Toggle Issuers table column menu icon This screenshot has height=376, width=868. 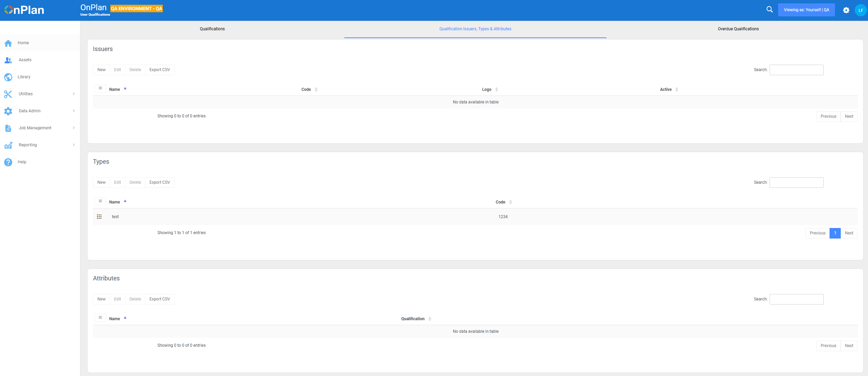(100, 88)
